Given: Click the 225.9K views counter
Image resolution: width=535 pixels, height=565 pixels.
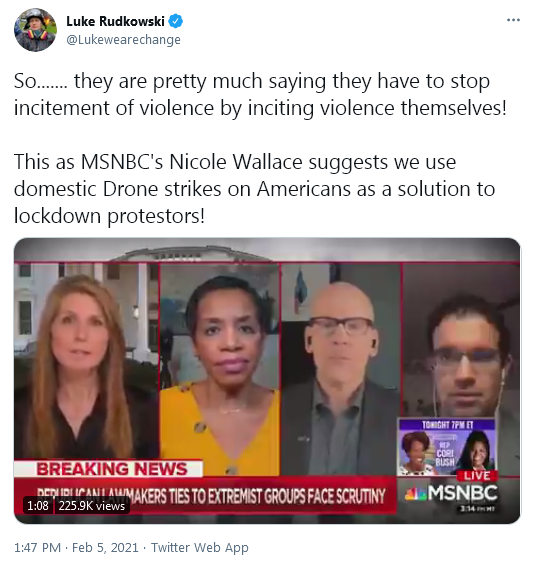Looking at the screenshot, I should pos(92,506).
